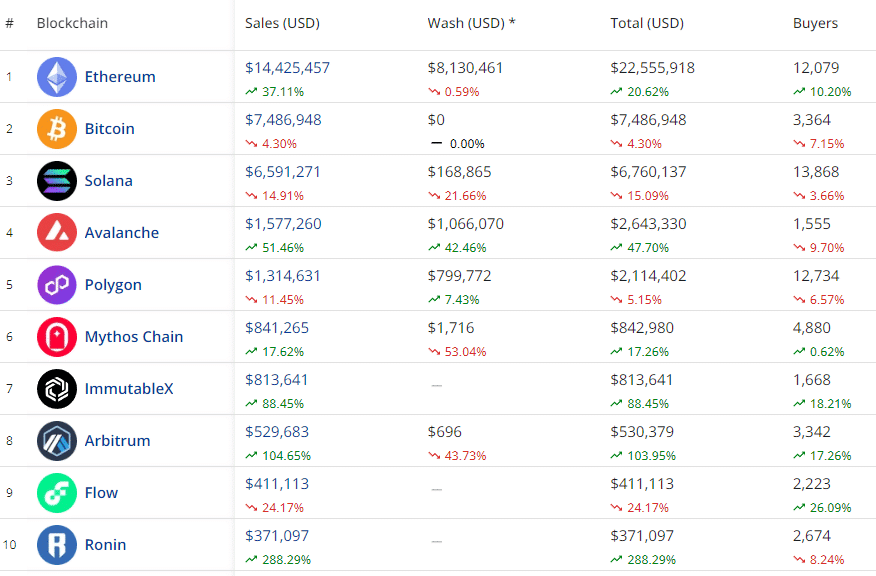This screenshot has width=876, height=576.
Task: Select Ronin sales change 288.29%
Action: (286, 559)
